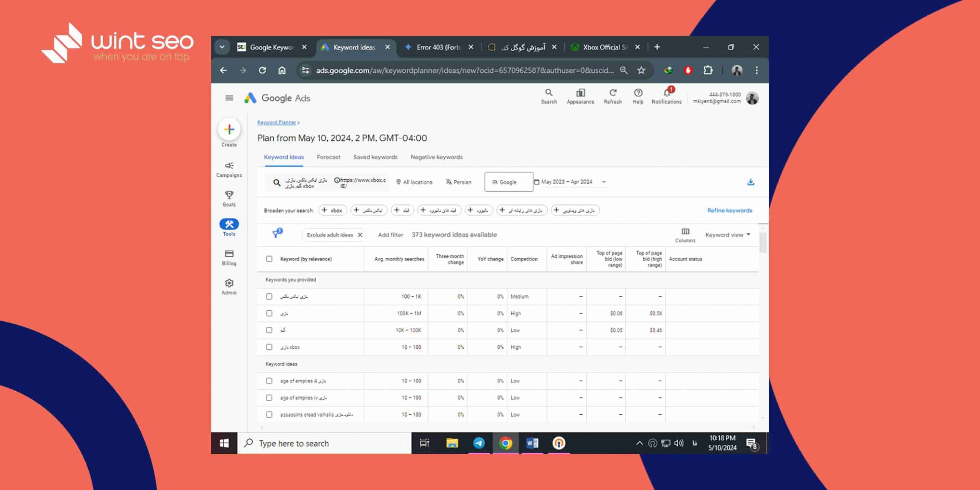
Task: Open the May 2023 – Apr 2024 date dropdown
Action: coord(570,182)
